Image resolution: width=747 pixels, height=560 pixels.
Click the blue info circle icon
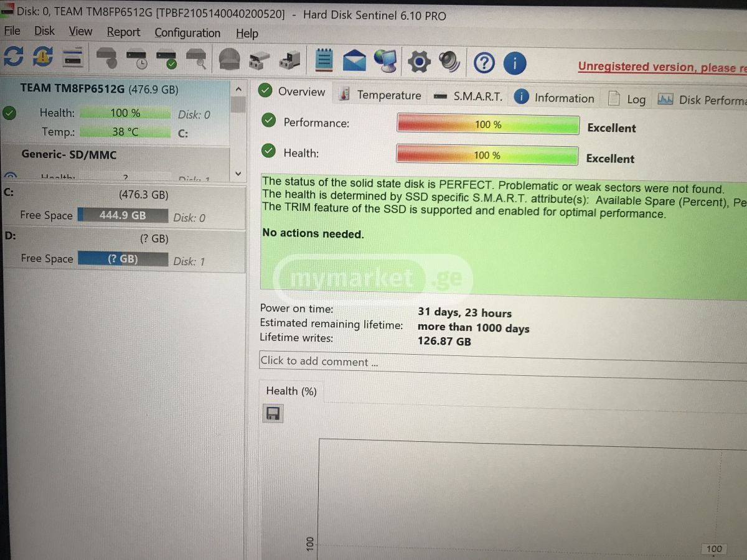(x=515, y=63)
